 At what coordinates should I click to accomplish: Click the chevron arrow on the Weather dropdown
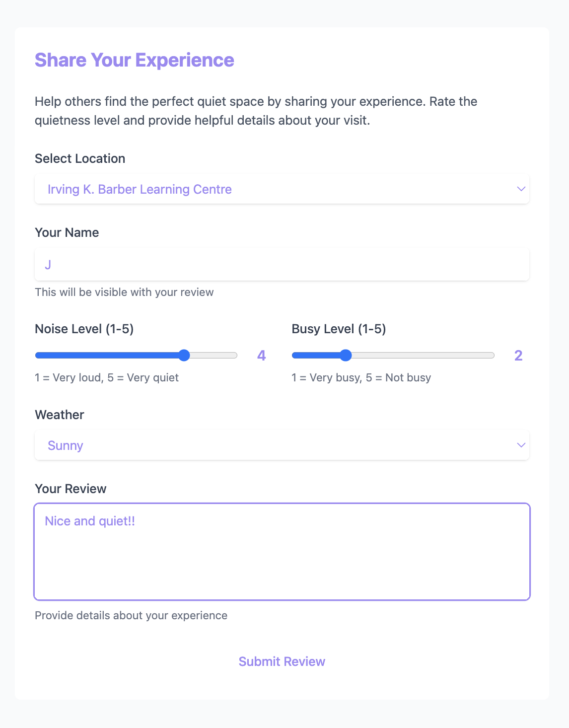(x=521, y=445)
